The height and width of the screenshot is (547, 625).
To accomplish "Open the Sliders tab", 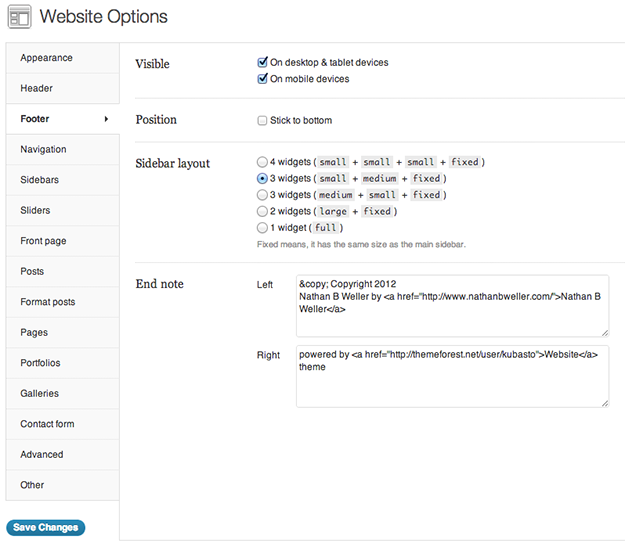I will (35, 211).
